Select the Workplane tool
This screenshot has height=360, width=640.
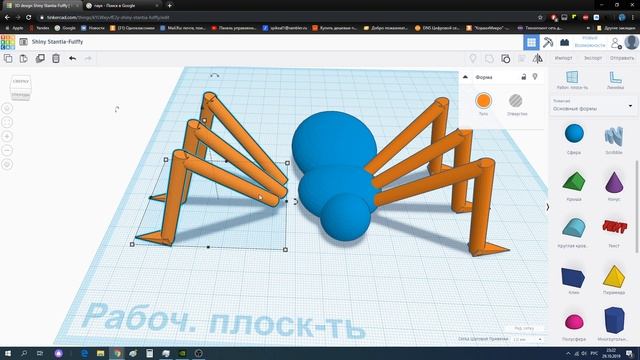coord(572,80)
